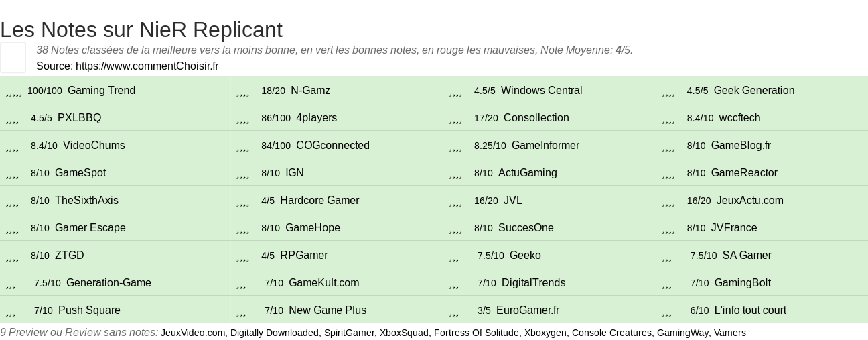This screenshot has width=868, height=340.
Task: Select Xboxygen in unrated list
Action: (545, 333)
